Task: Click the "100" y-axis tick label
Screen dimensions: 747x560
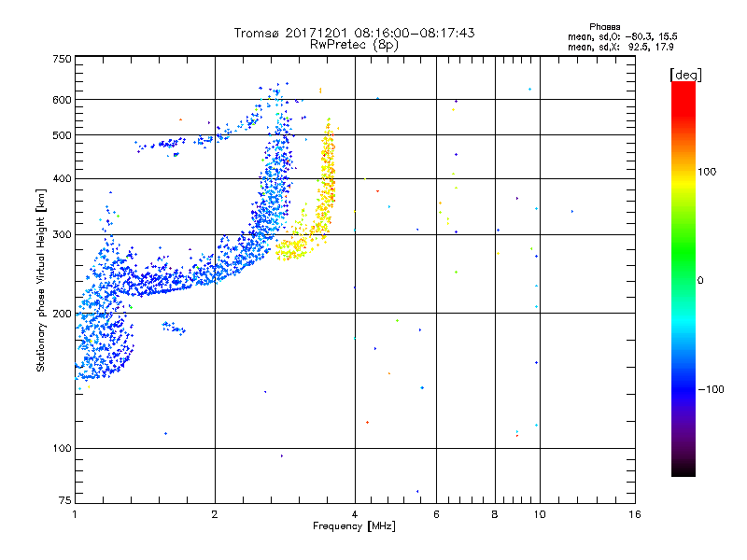Action: [62, 448]
